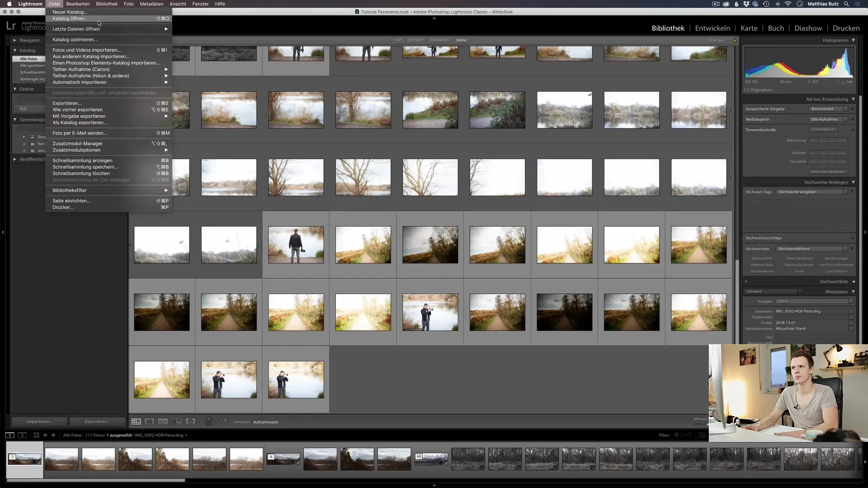This screenshot has width=868, height=488.
Task: Open 'Letzte Dateien öffnen' submenu
Action: (108, 29)
